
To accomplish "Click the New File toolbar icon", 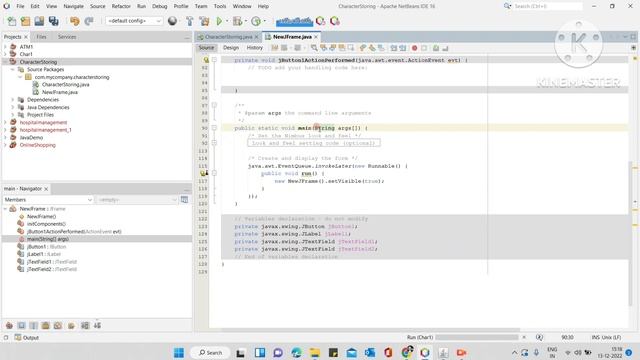I will (12, 21).
